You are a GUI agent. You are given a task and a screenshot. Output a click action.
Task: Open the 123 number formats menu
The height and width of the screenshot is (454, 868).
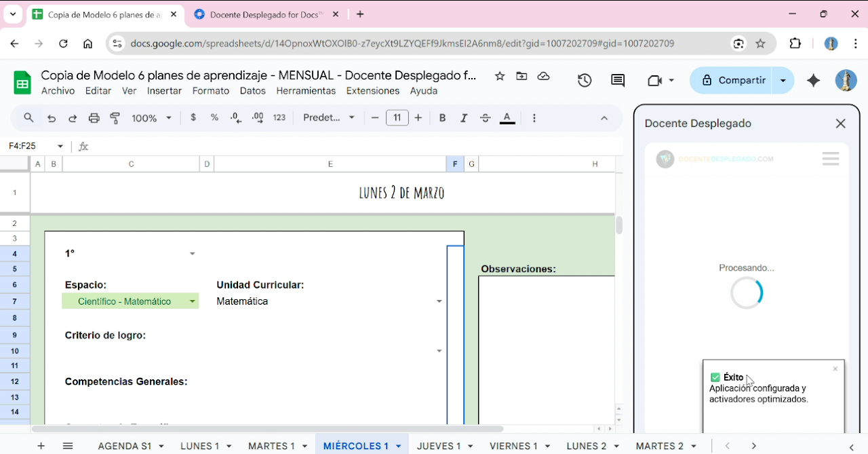point(279,117)
